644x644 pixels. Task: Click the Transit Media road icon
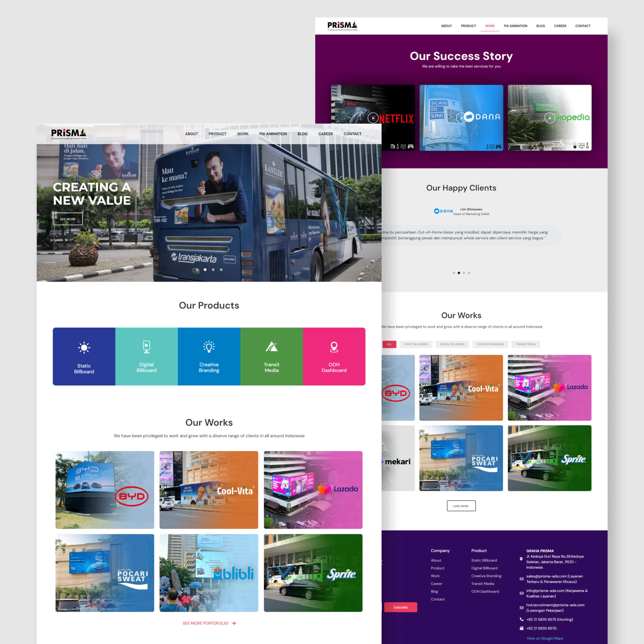pos(271,347)
